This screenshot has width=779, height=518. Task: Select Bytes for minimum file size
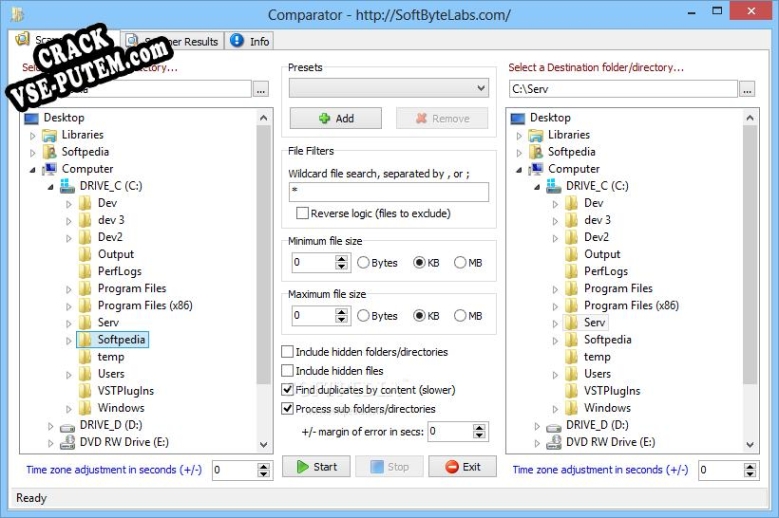point(364,263)
